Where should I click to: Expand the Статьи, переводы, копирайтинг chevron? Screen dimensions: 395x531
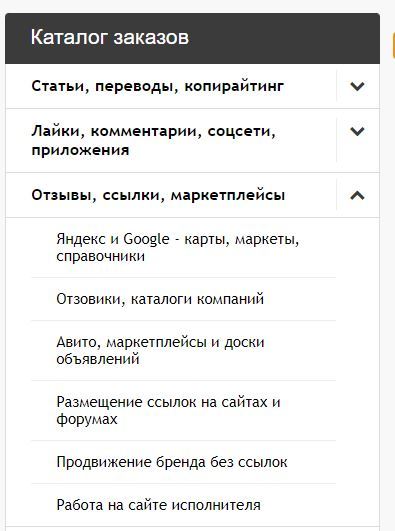357,86
